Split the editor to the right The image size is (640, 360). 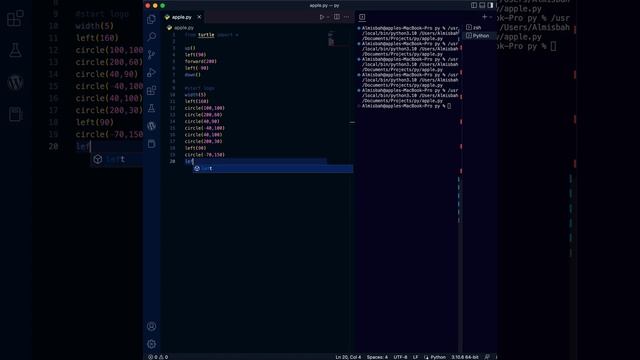tap(337, 17)
